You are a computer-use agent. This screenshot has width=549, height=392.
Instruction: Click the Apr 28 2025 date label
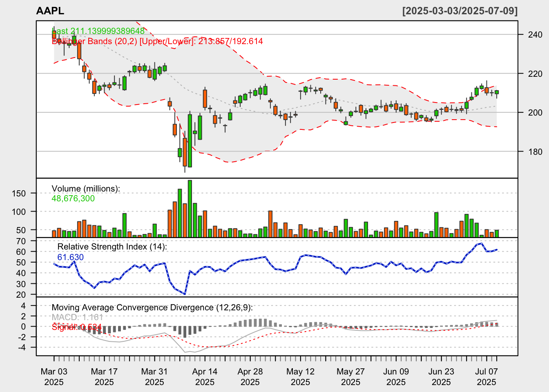pos(250,377)
